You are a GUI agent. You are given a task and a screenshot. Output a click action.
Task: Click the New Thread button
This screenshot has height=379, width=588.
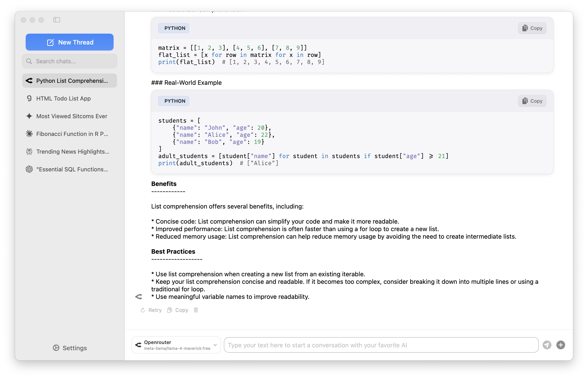(x=70, y=42)
